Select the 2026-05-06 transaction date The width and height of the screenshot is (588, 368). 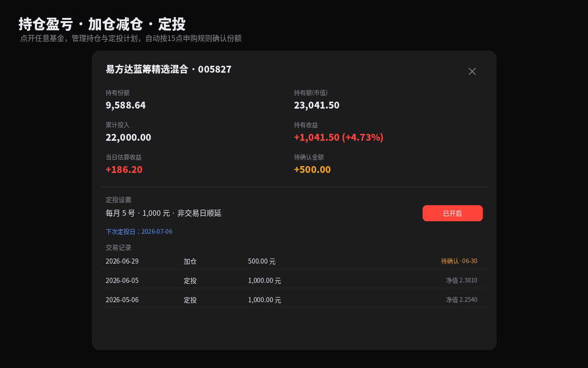pos(122,300)
